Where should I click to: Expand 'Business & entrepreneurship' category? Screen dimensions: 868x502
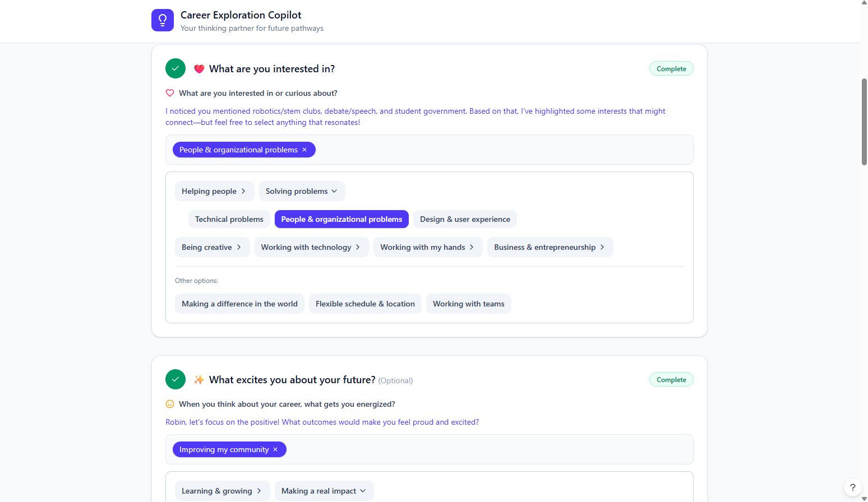(x=550, y=247)
